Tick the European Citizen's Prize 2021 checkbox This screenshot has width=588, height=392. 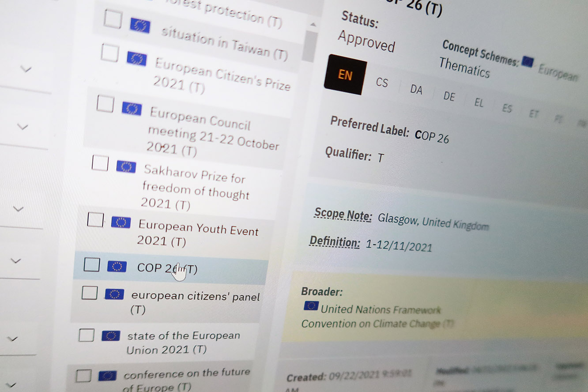click(110, 53)
